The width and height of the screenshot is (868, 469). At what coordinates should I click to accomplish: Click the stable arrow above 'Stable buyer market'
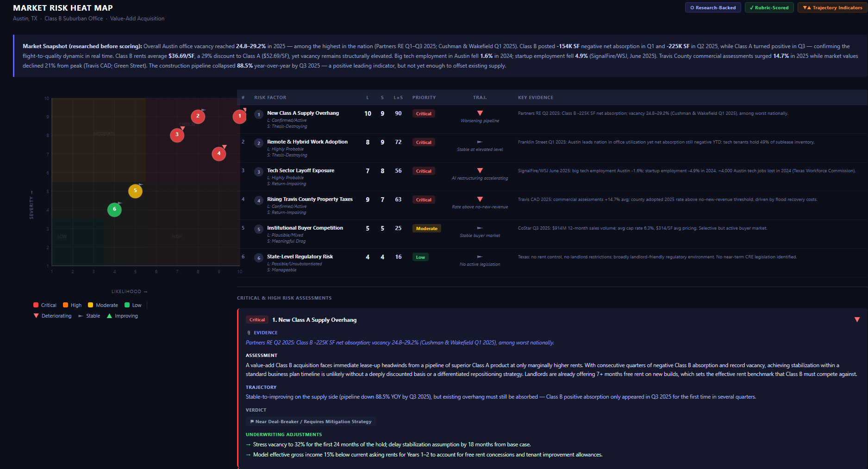coord(480,228)
